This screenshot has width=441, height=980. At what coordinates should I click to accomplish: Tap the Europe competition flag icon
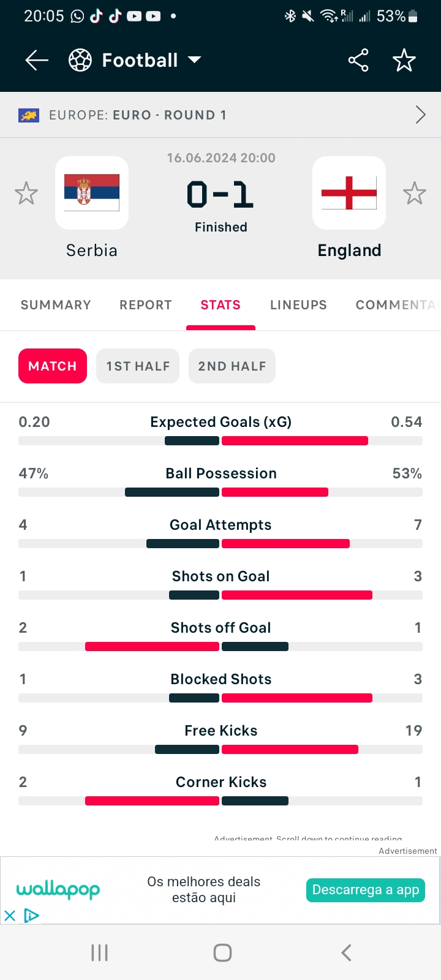pyautogui.click(x=29, y=115)
